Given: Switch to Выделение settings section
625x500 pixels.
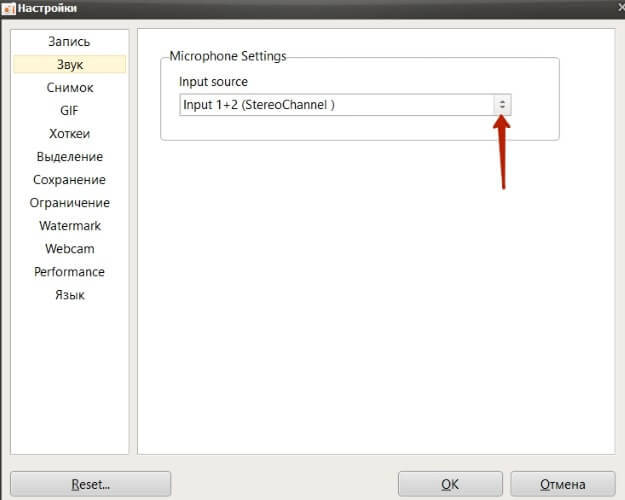Looking at the screenshot, I should pyautogui.click(x=69, y=157).
